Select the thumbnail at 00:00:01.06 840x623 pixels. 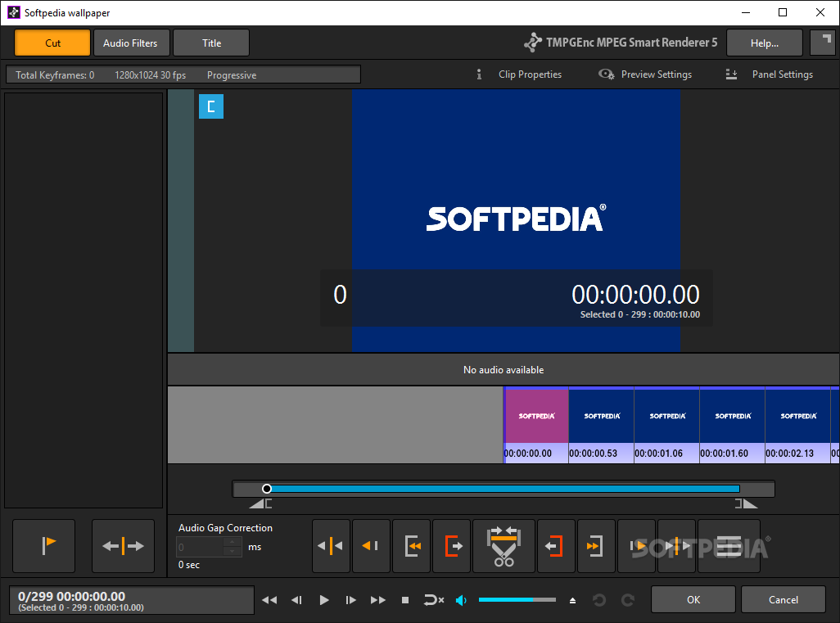tap(667, 426)
